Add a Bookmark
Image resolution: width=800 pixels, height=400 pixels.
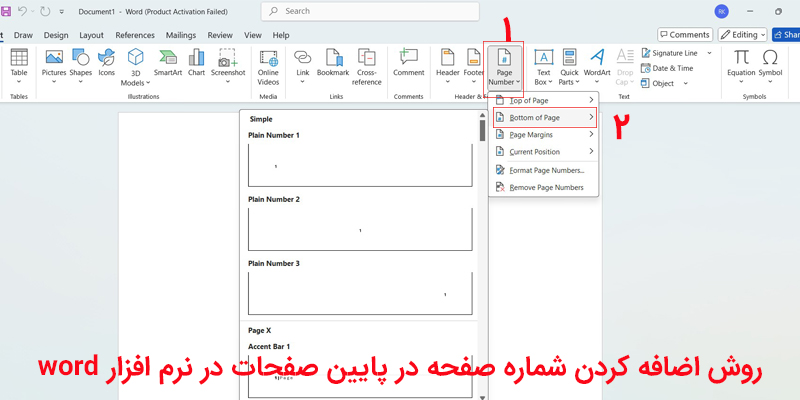click(333, 62)
